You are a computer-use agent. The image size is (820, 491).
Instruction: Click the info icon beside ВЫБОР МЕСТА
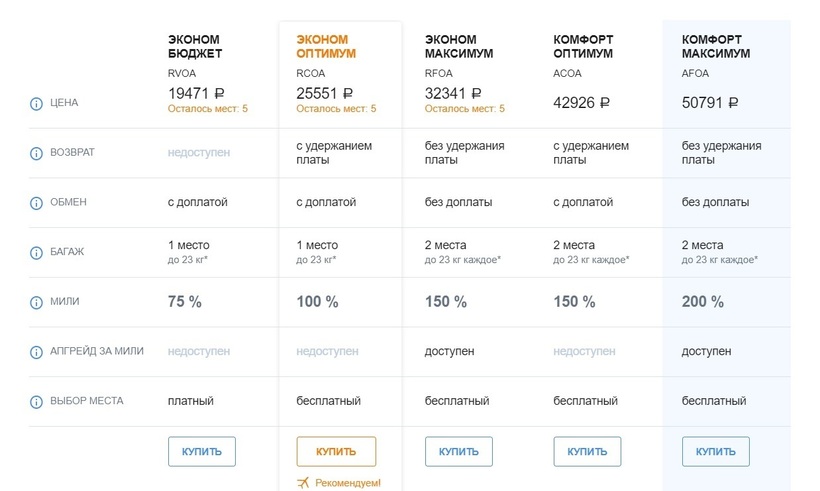[36, 402]
